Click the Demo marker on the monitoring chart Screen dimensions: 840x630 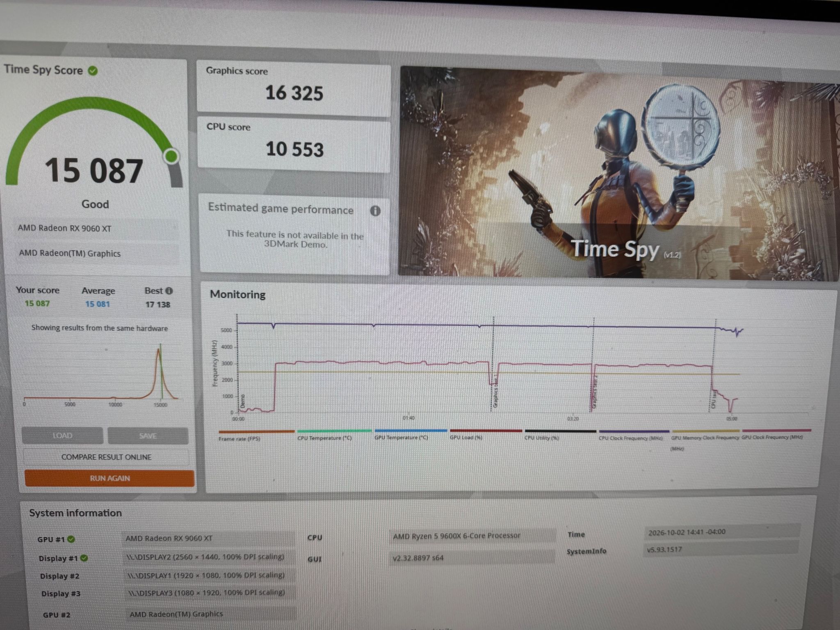(242, 401)
